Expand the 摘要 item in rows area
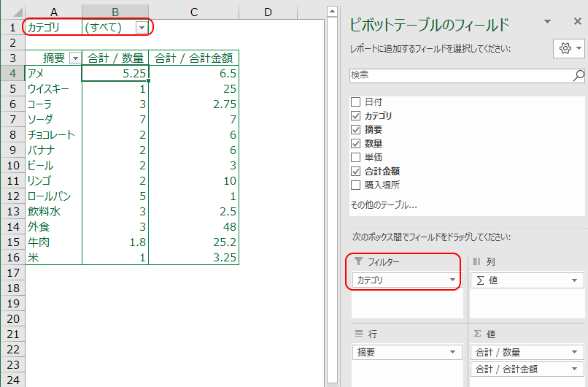This screenshot has height=387, width=588. (452, 352)
